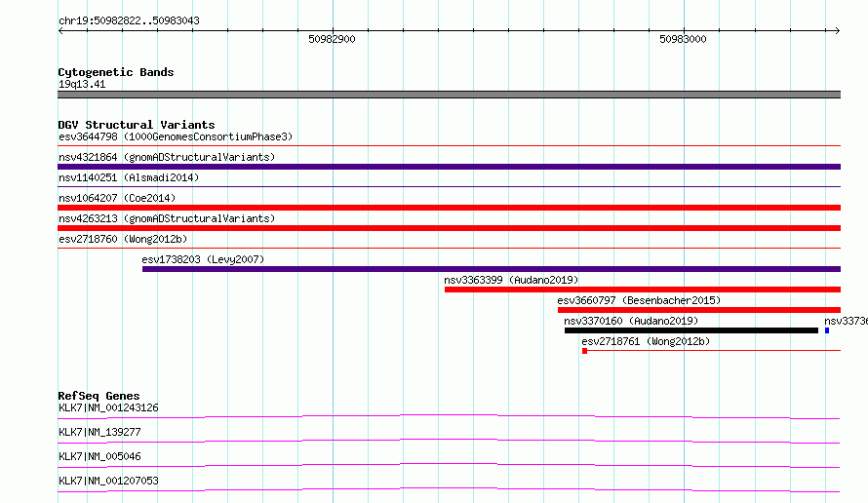Viewport: 868px width, 503px height.
Task: Click the red nsv4263213 variant bar
Action: pos(449,228)
